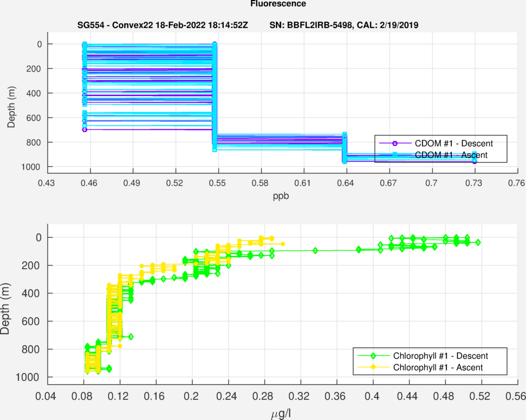Image resolution: width=526 pixels, height=420 pixels.
Task: Select the "CDOM #1 - Ascent" legend label
Action: click(451, 155)
